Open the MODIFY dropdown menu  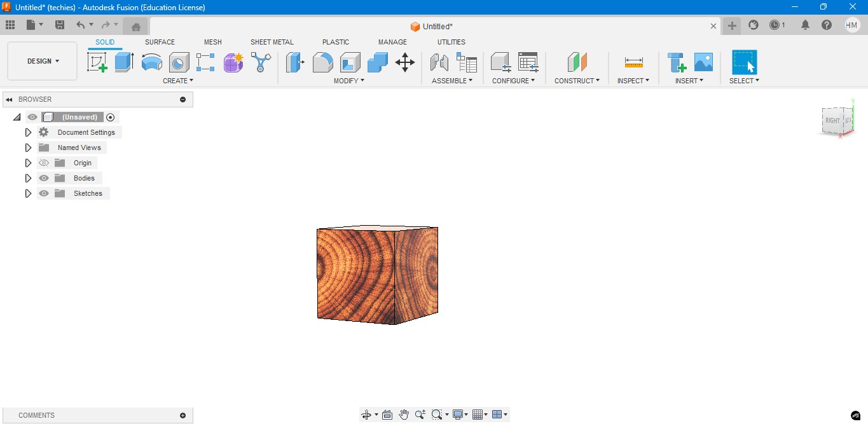[x=349, y=81]
